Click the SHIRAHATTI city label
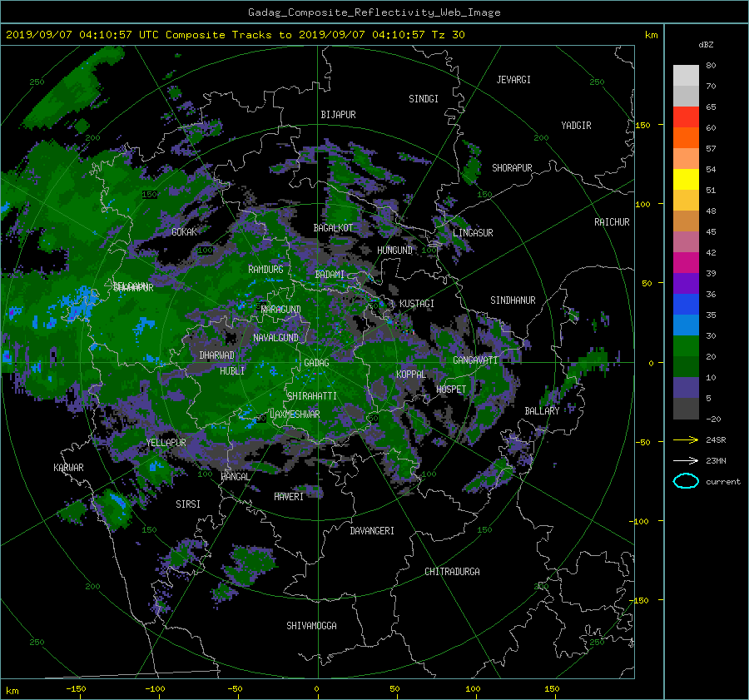Viewport: 749px width, 700px height. coord(312,396)
